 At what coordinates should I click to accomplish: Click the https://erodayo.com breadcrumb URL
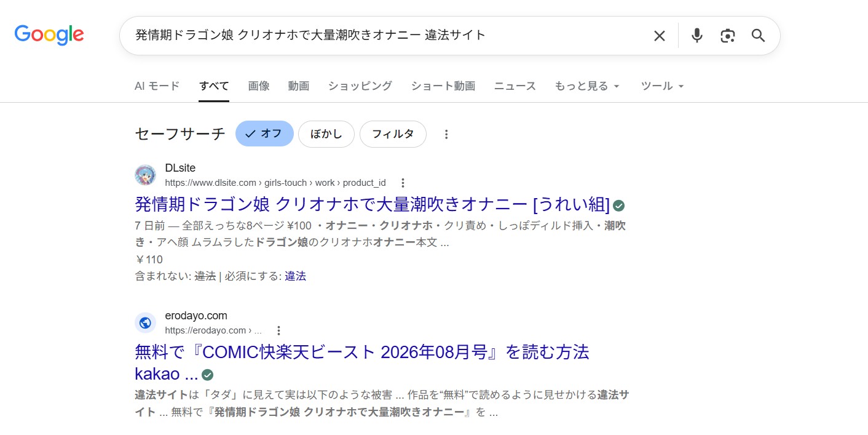(x=213, y=330)
